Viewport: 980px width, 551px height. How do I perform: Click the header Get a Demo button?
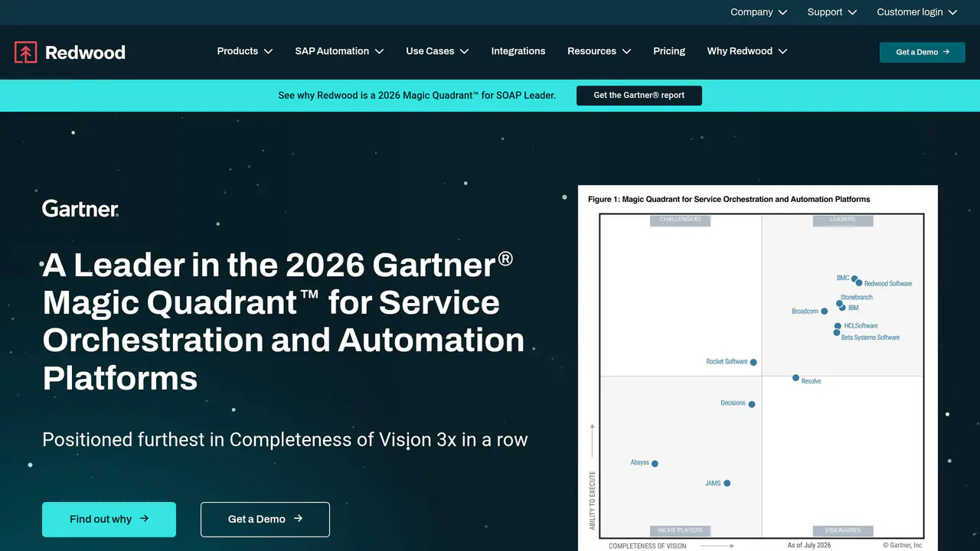(923, 52)
